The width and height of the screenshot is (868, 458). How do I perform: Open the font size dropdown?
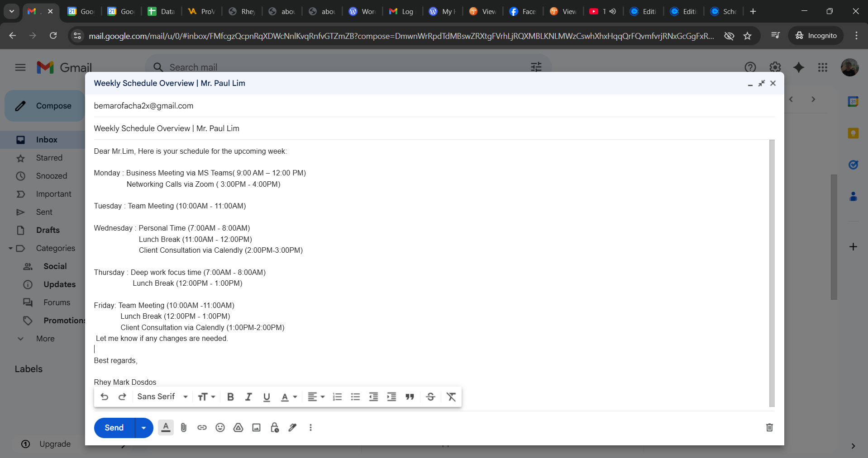(206, 397)
